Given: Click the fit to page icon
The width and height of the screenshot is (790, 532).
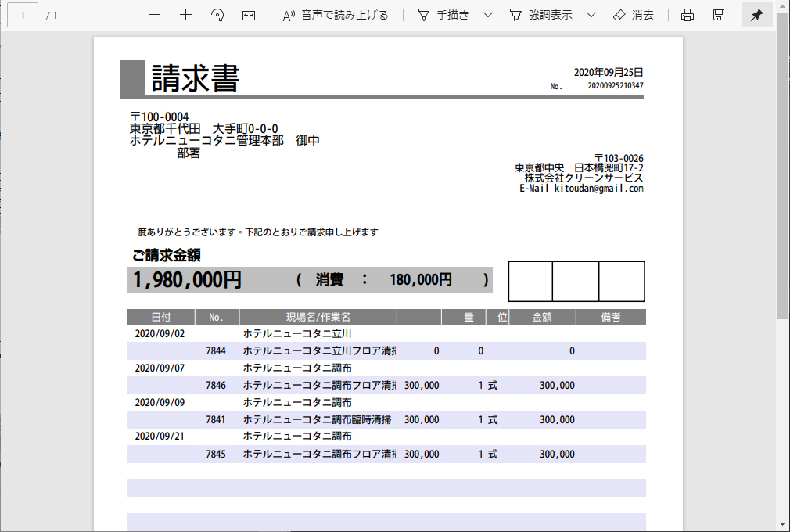Looking at the screenshot, I should tap(249, 15).
